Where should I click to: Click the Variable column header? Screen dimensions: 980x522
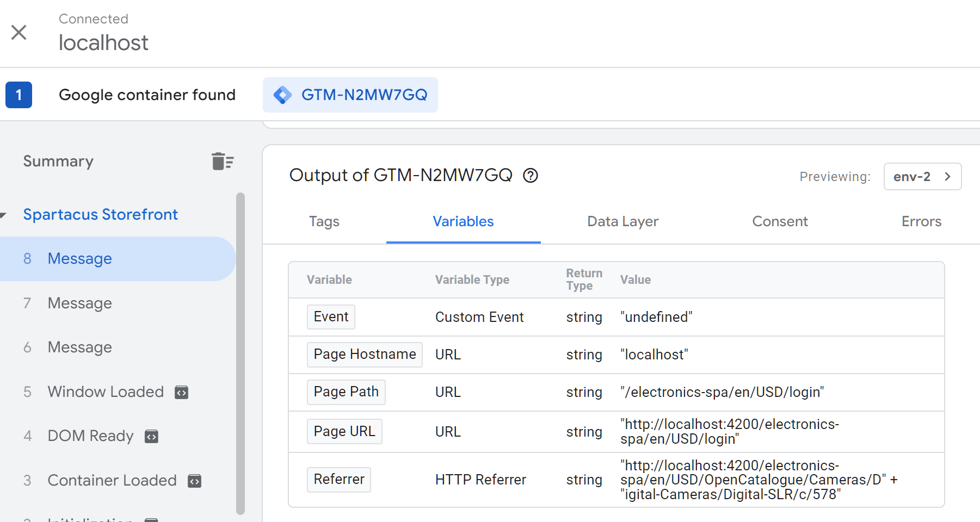329,280
